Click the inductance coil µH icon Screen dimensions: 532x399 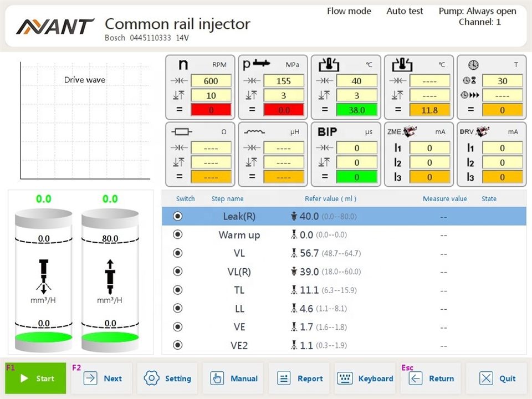click(254, 132)
